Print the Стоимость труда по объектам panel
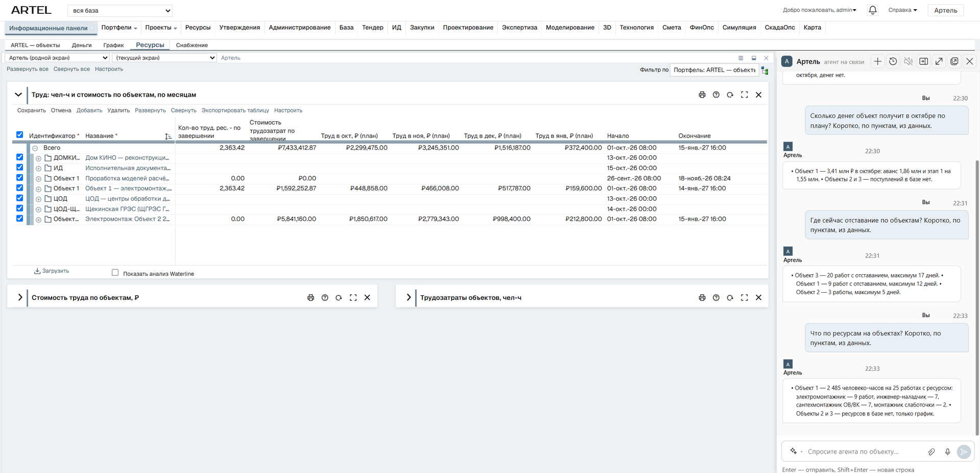Image resolution: width=980 pixels, height=473 pixels. click(310, 297)
